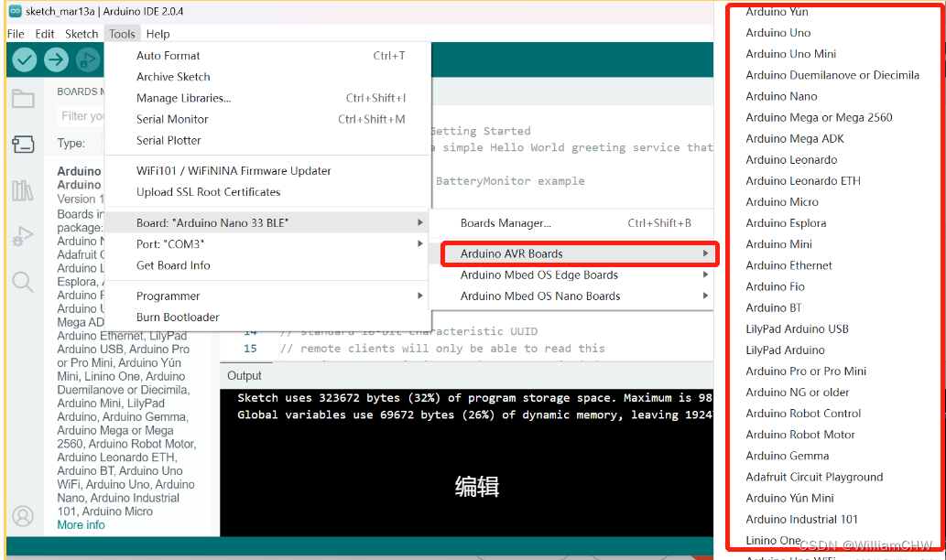Viewport: 946px width, 560px height.
Task: Select Arduino Mega ADK board
Action: tap(795, 139)
